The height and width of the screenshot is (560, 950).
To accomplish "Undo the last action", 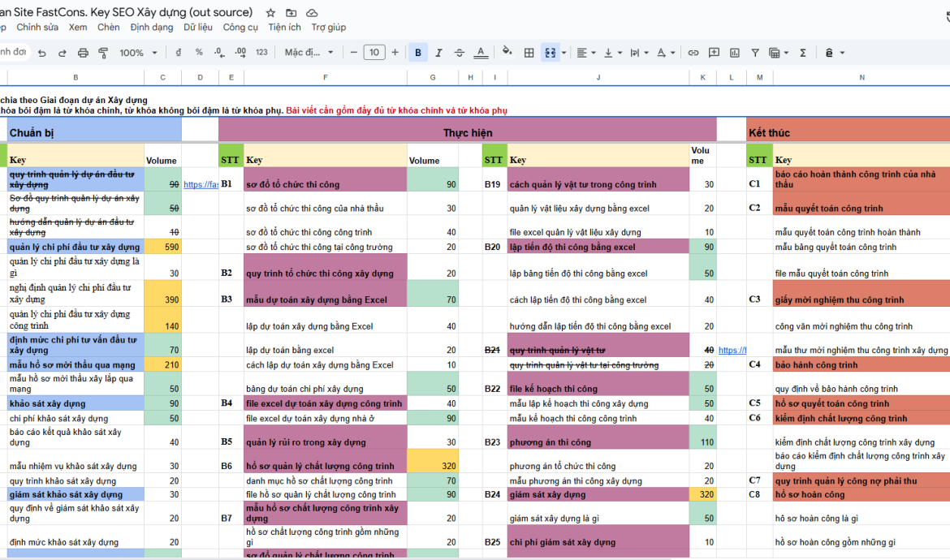I will [41, 53].
